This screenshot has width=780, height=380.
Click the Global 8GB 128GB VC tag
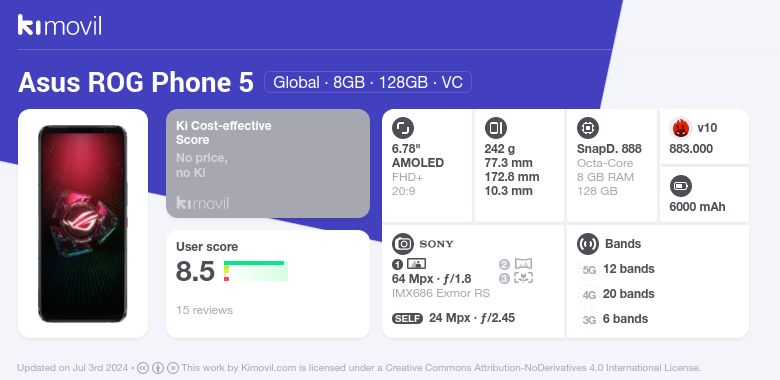[368, 82]
